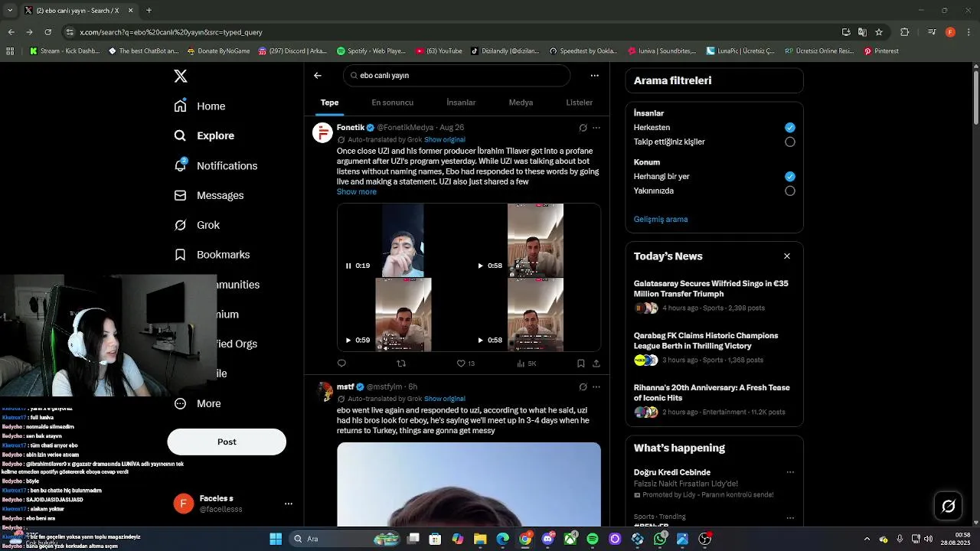Open the search options three-dot menu
This screenshot has width=980, height=551.
coord(594,76)
